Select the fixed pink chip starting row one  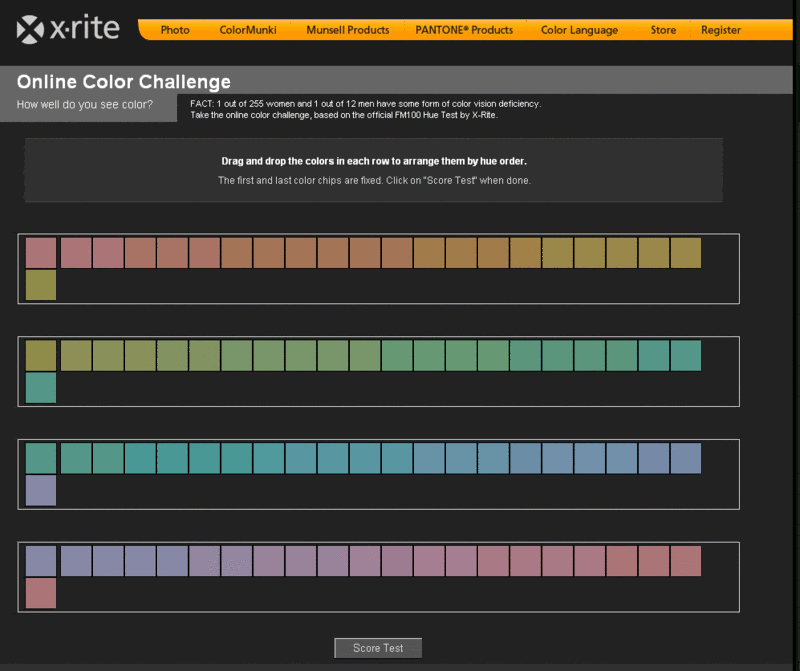pos(41,254)
